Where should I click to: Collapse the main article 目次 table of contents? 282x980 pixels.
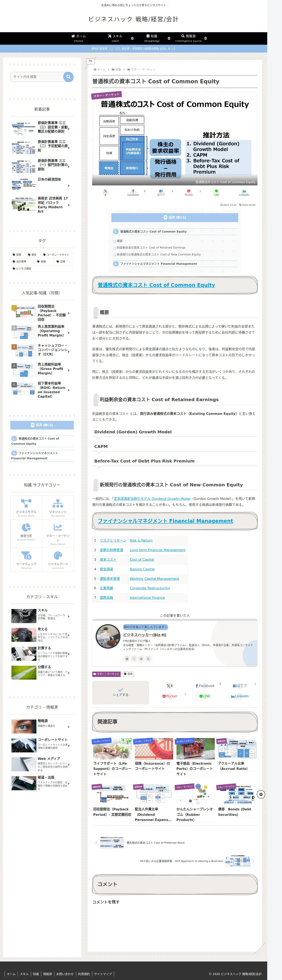(x=175, y=217)
